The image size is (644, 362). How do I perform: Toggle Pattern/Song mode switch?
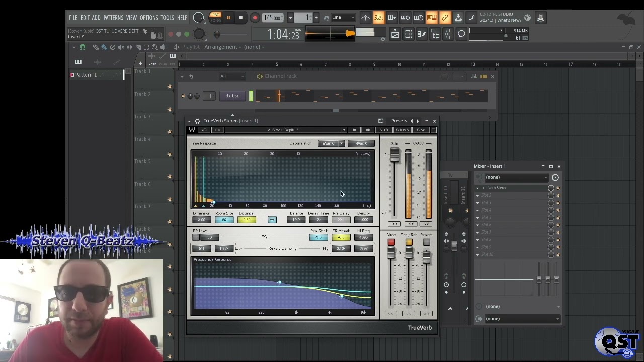point(215,17)
